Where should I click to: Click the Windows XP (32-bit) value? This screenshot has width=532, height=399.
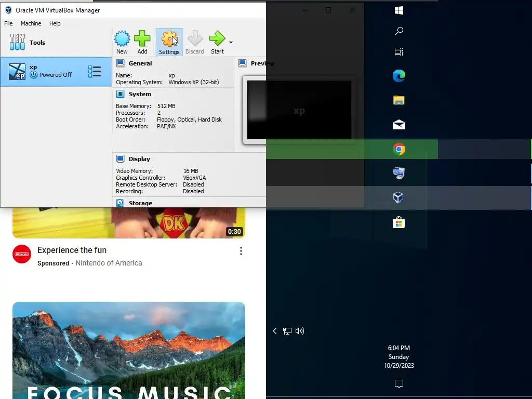tap(194, 82)
